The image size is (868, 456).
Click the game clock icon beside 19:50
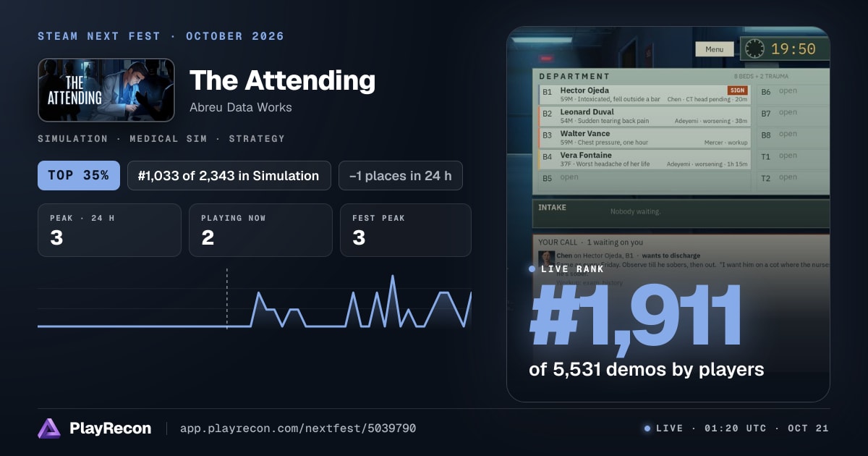(x=754, y=49)
